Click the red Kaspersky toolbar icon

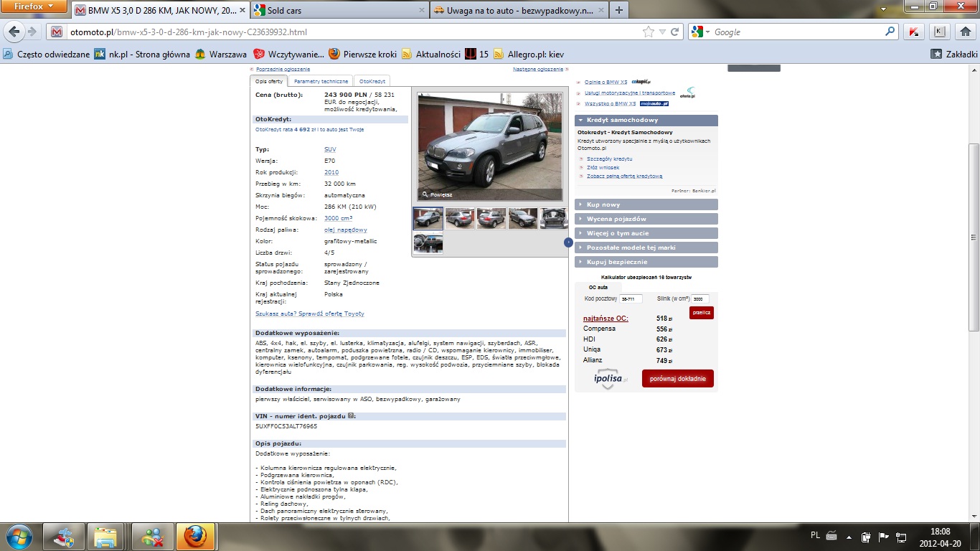pos(915,32)
